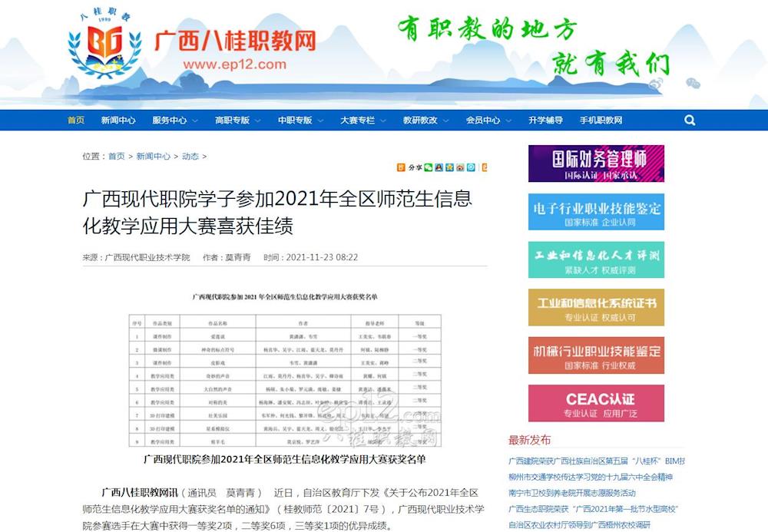Open the 国际财务管理师 banner ad
This screenshot has height=532, width=768.
[596, 164]
